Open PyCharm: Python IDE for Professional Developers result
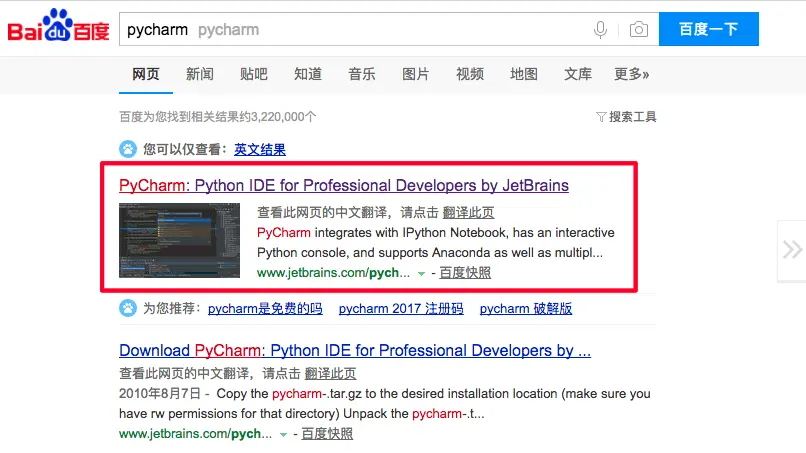 (344, 185)
